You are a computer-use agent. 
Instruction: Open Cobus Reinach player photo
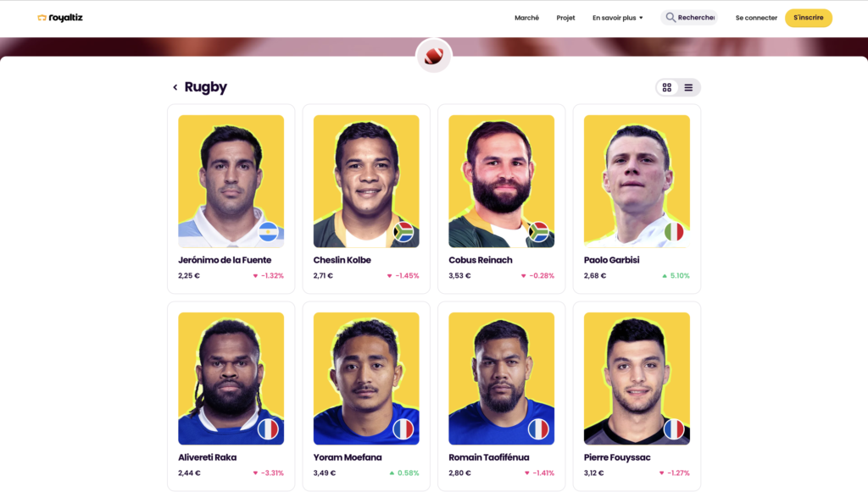pyautogui.click(x=501, y=181)
